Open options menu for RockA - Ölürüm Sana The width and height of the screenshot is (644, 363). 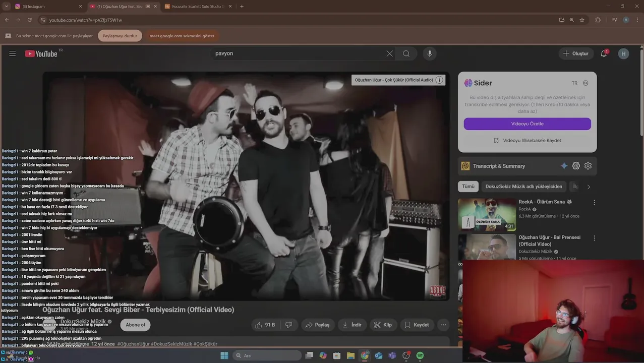(594, 202)
